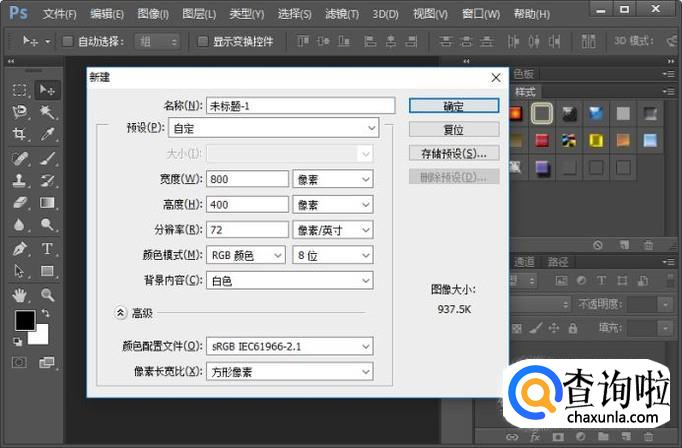Select the Pen tool
This screenshot has width=682, height=448.
(x=19, y=248)
